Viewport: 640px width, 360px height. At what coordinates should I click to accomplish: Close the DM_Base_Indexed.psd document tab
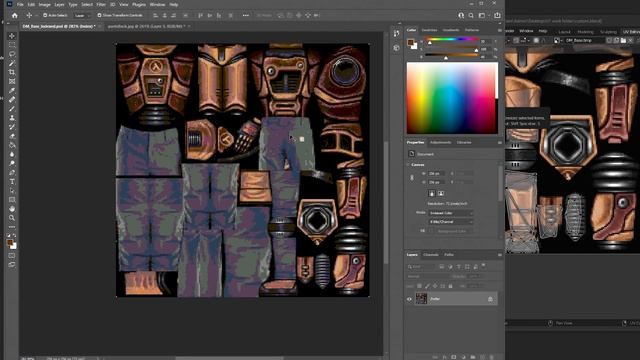pos(100,26)
